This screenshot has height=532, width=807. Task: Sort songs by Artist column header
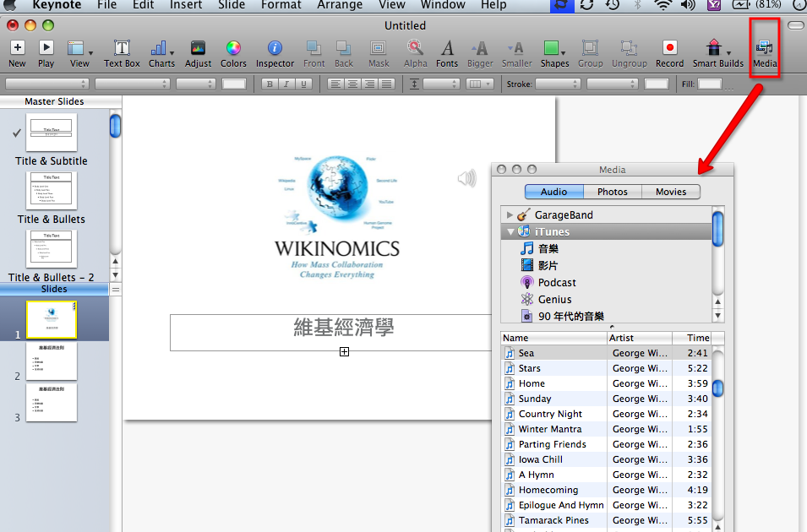(x=640, y=338)
